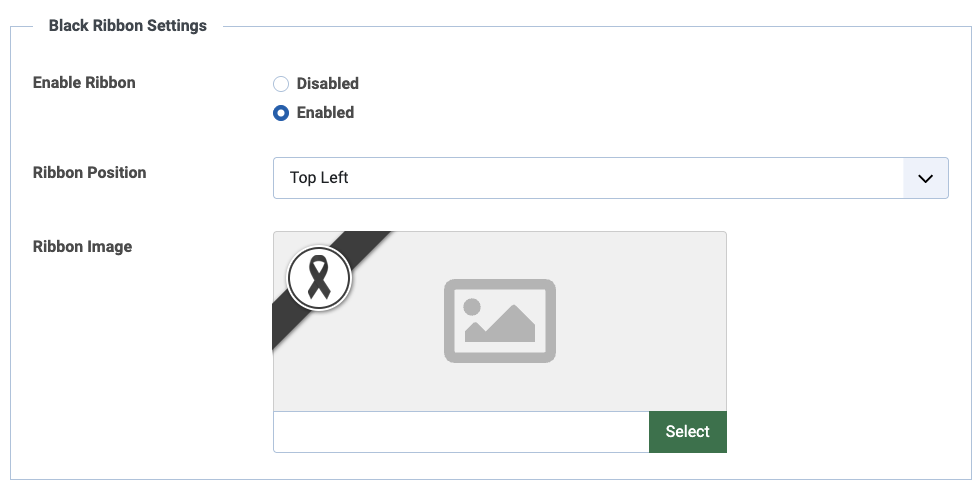The height and width of the screenshot is (492, 978).
Task: Click the word "Select" on the button
Action: point(687,432)
